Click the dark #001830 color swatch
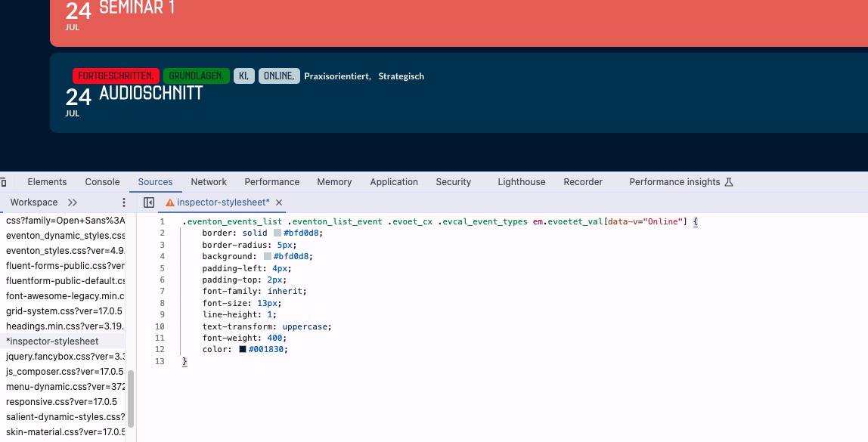Image resolution: width=868 pixels, height=442 pixels. [243, 350]
